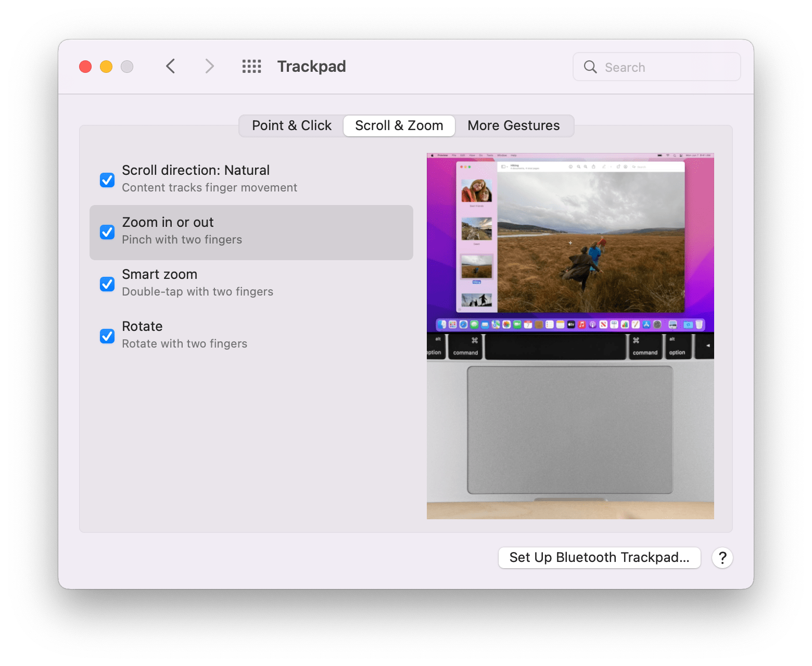Switch to the Point & Click tab

pyautogui.click(x=291, y=125)
